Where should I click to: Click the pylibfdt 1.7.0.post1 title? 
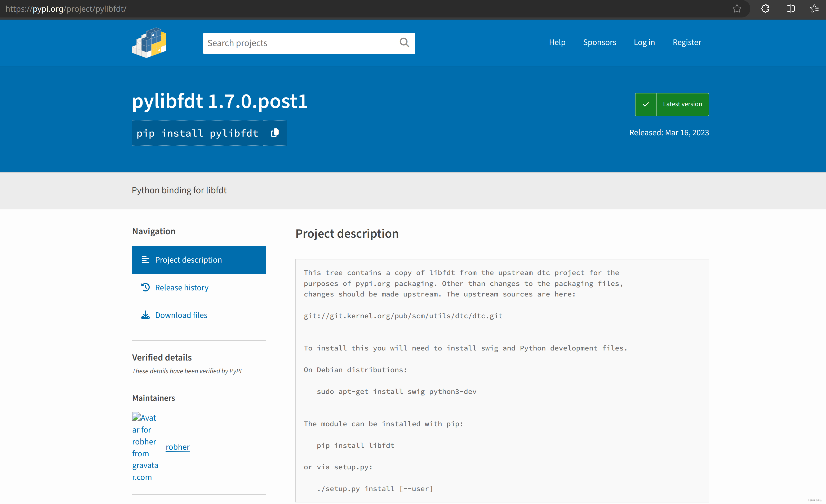pyautogui.click(x=220, y=101)
